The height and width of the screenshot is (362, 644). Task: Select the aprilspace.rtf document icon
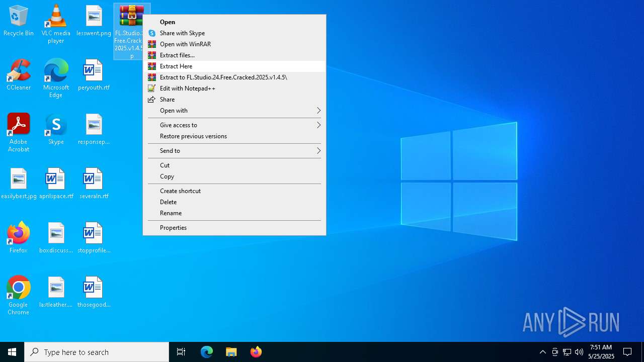click(x=56, y=184)
